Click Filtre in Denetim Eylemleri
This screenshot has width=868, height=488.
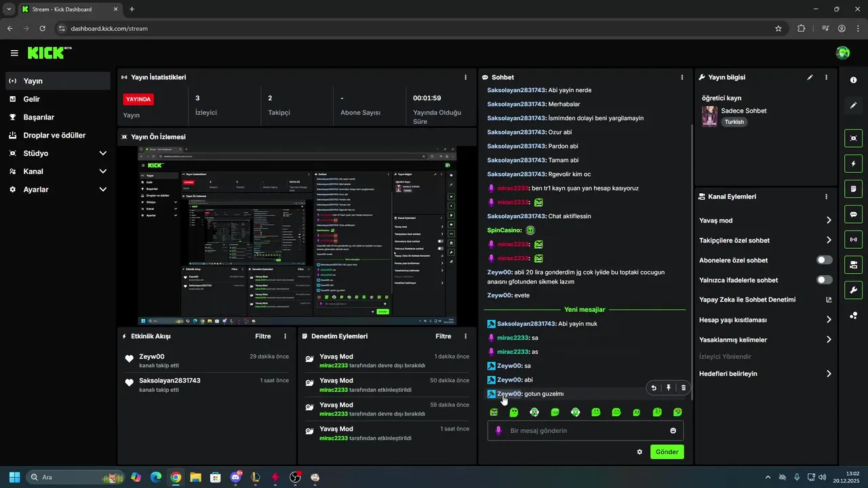tap(443, 336)
